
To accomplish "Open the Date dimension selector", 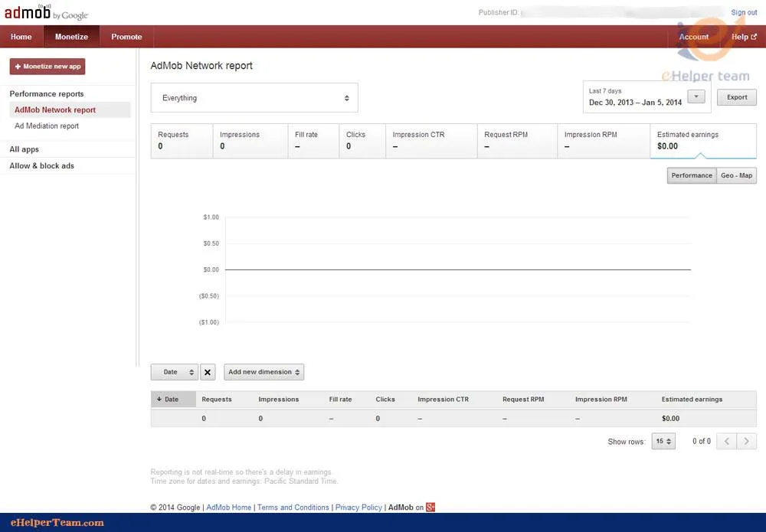I will 175,372.
